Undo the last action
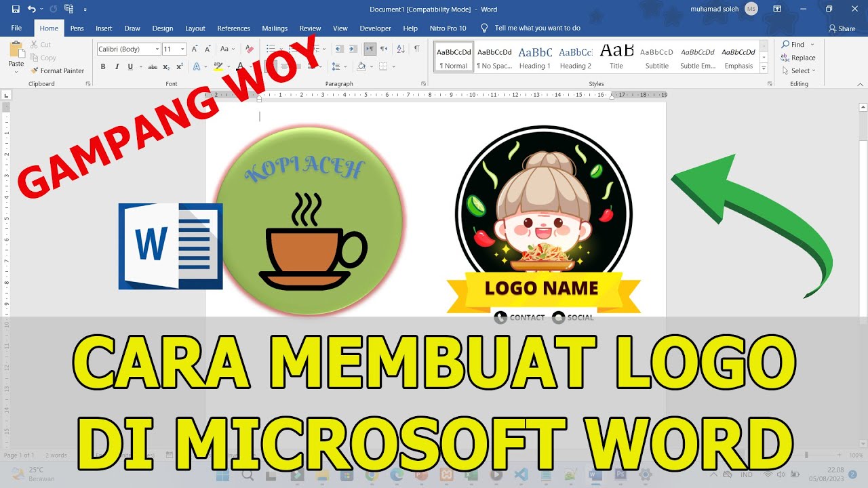This screenshot has width=868, height=488. [31, 9]
